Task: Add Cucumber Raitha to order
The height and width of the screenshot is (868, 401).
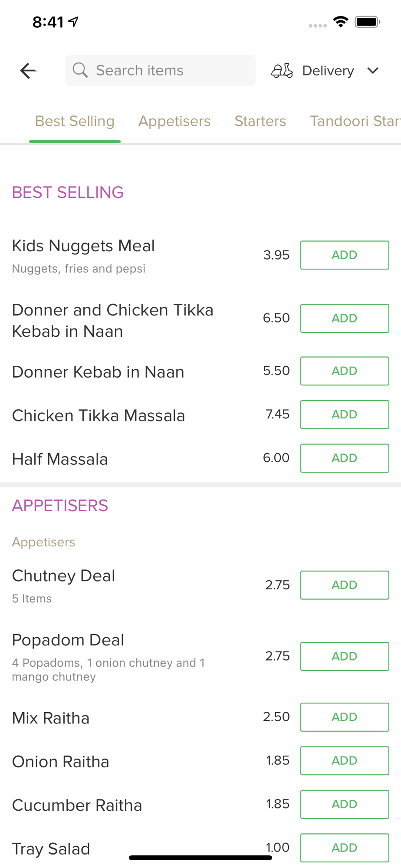Action: (345, 804)
